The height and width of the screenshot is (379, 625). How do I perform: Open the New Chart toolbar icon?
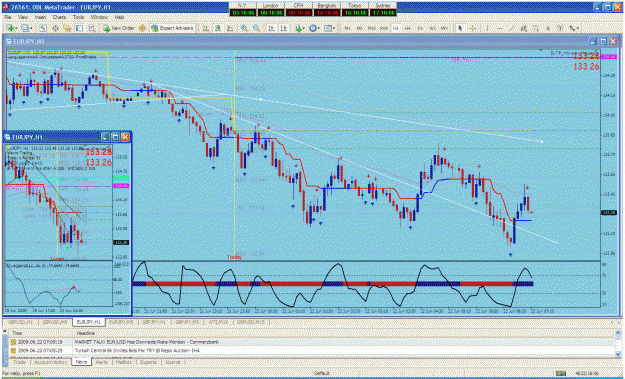pyautogui.click(x=10, y=28)
